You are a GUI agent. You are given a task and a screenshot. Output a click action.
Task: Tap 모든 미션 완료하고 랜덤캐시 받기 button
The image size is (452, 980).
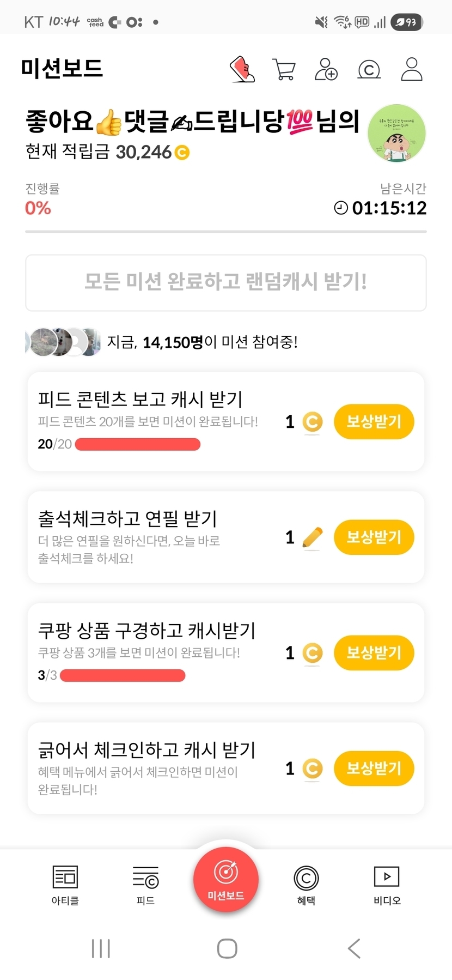click(225, 282)
